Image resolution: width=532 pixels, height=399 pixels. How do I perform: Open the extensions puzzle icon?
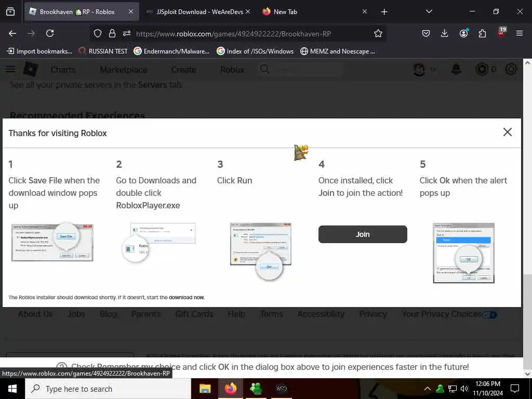[482, 33]
